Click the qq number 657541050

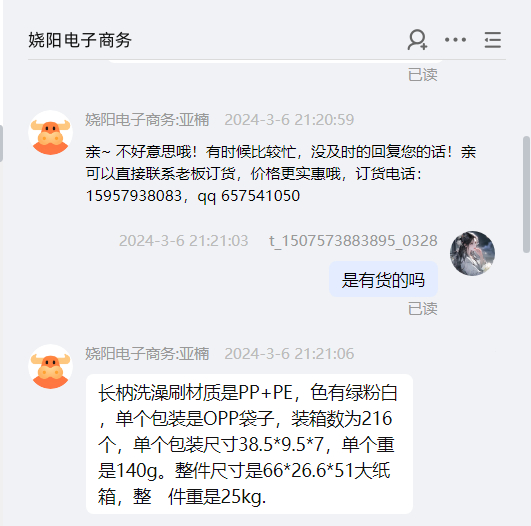coord(260,196)
